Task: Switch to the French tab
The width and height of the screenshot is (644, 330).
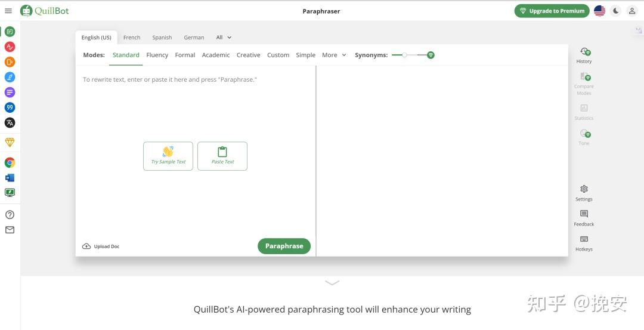Action: point(132,38)
